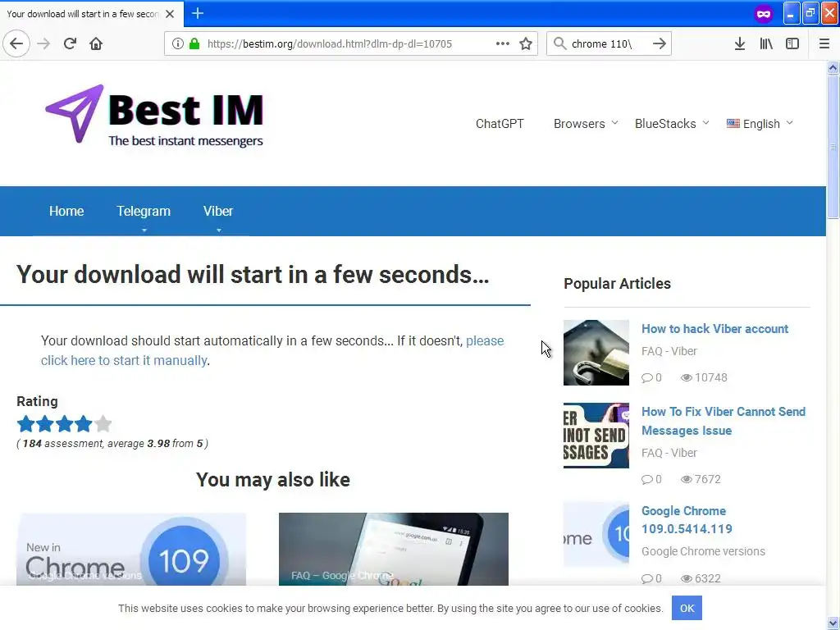Click the Best IM title text
Screen dimensions: 840x630
186,110
